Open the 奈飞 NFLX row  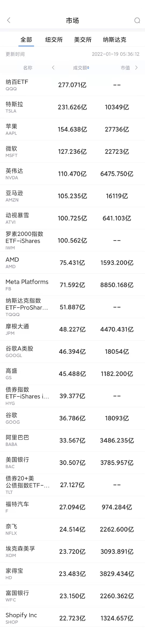pos(72,529)
